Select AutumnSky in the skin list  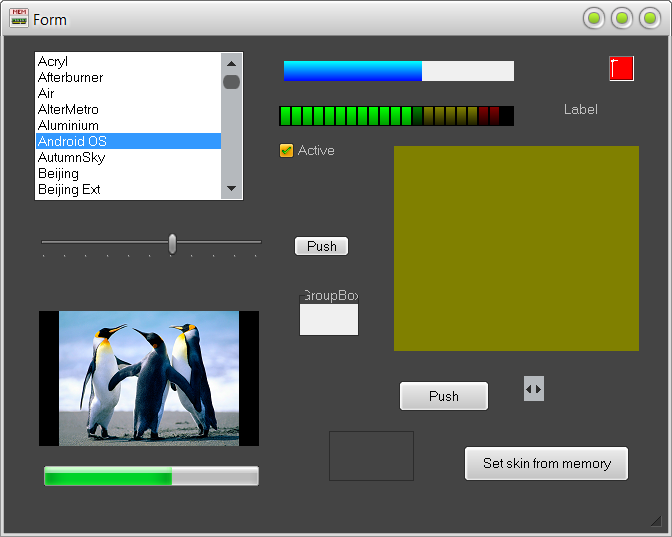pyautogui.click(x=128, y=157)
